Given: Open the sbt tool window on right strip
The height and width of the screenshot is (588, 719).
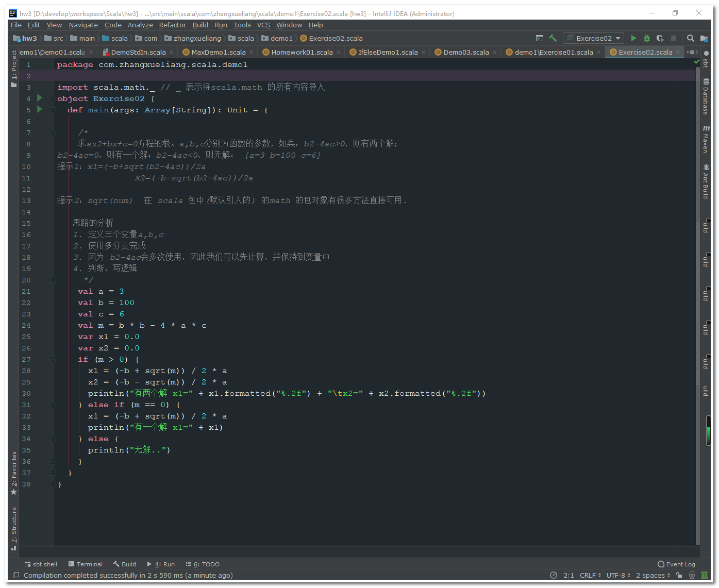Looking at the screenshot, I should point(706,59).
